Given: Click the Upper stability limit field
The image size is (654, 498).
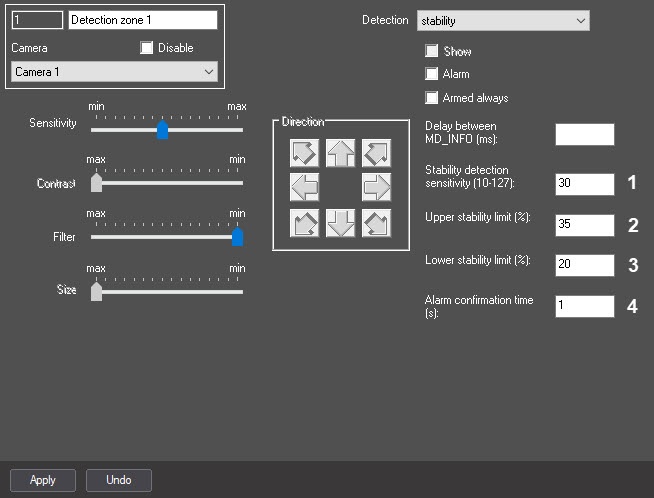Looking at the screenshot, I should coord(584,225).
